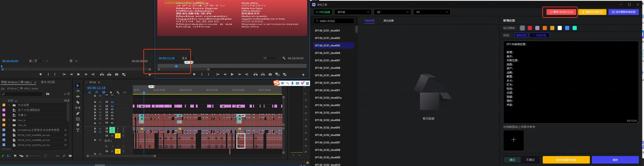Choose the Type tool
Viewport: 644px width, 166px height.
point(78,130)
